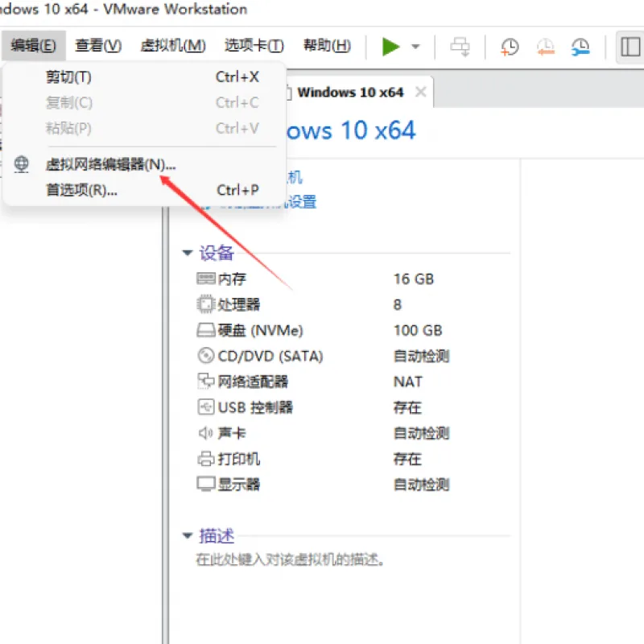The height and width of the screenshot is (644, 644).
Task: Open 虚拟网络编辑器(N)... menu entry
Action: point(144,165)
